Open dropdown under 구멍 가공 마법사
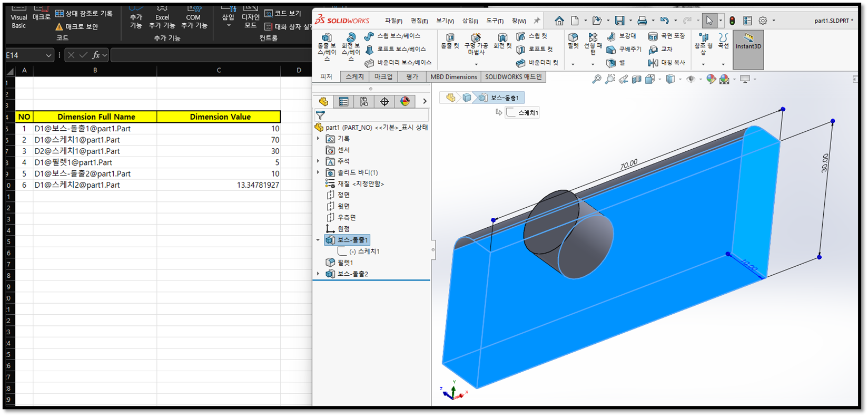Screen dimensions: 868x416 [x=476, y=64]
